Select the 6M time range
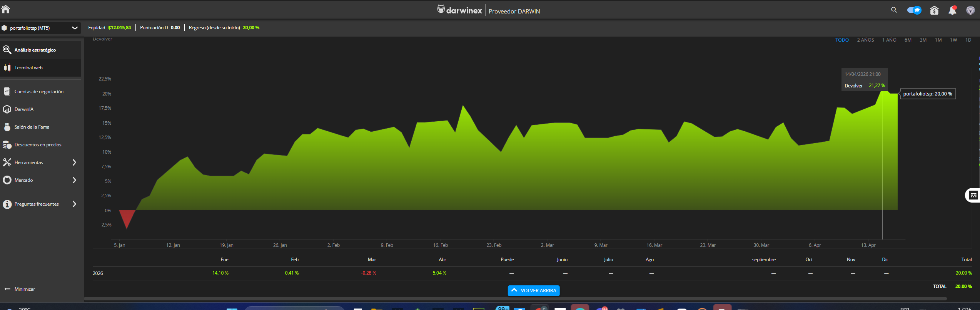This screenshot has height=310, width=980. [x=908, y=40]
